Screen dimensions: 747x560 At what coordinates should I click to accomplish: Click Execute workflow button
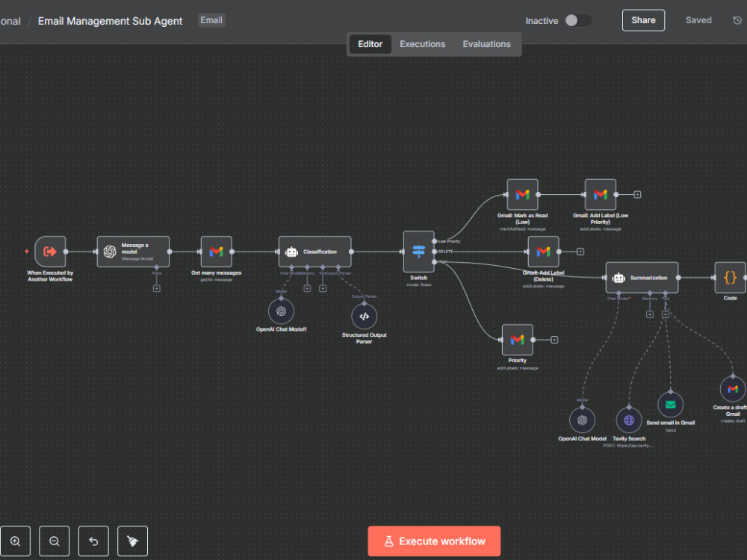point(434,541)
